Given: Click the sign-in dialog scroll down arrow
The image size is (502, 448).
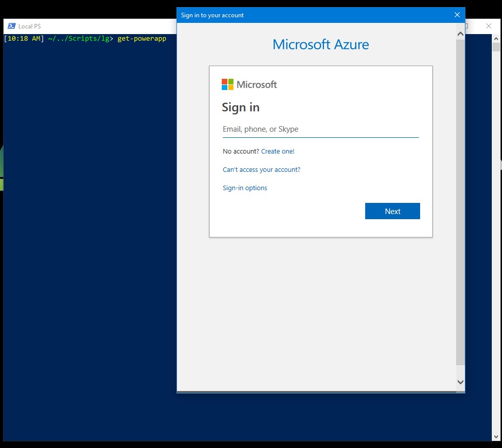Looking at the screenshot, I should click(x=460, y=382).
